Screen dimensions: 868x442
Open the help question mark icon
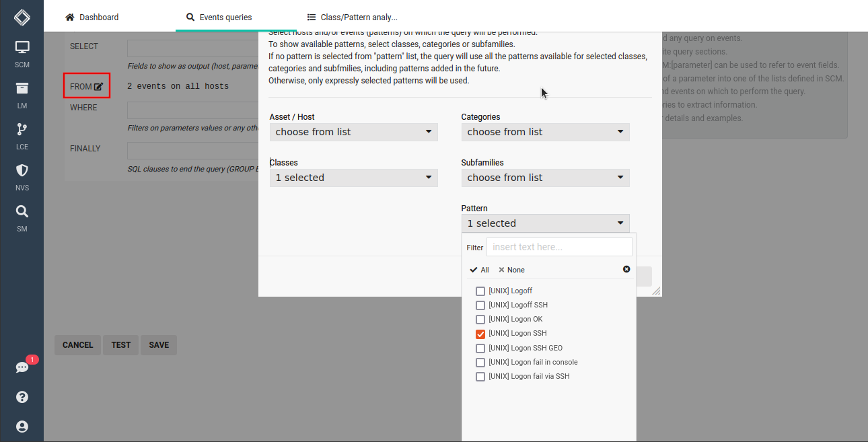click(x=22, y=397)
